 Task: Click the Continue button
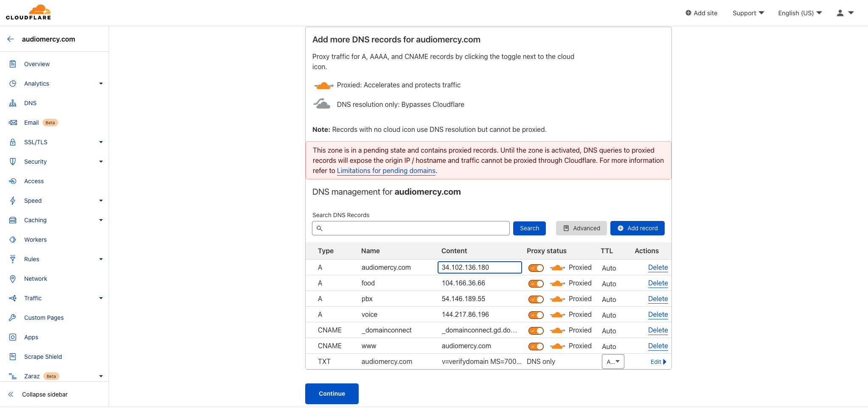click(332, 394)
